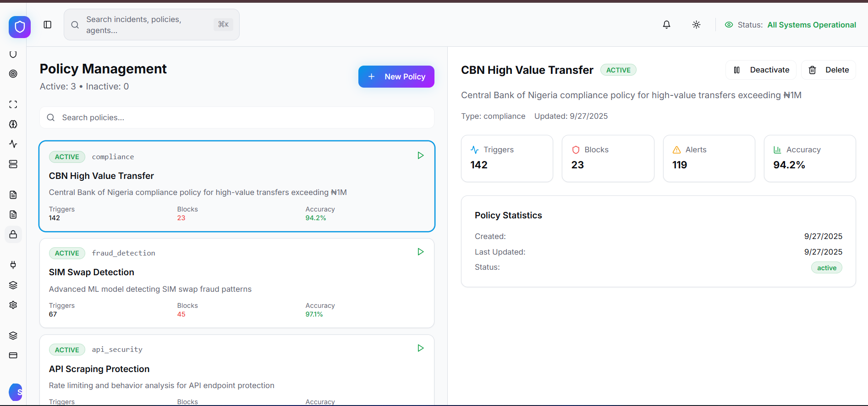Click the ACTIVE badge next to detail panel title
The width and height of the screenshot is (868, 406).
(x=618, y=70)
